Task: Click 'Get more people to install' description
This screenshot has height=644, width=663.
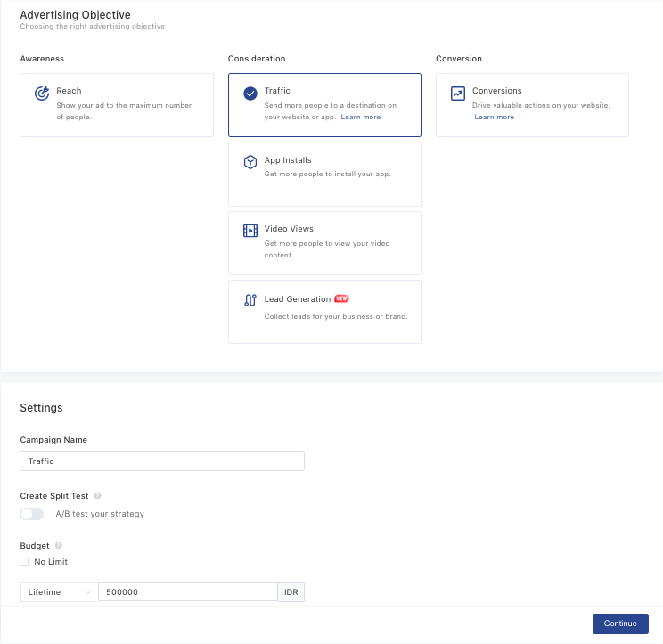Action: tap(327, 174)
